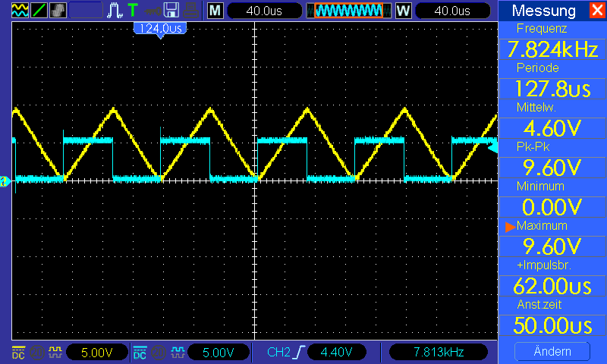Click the printer icon

point(191,11)
